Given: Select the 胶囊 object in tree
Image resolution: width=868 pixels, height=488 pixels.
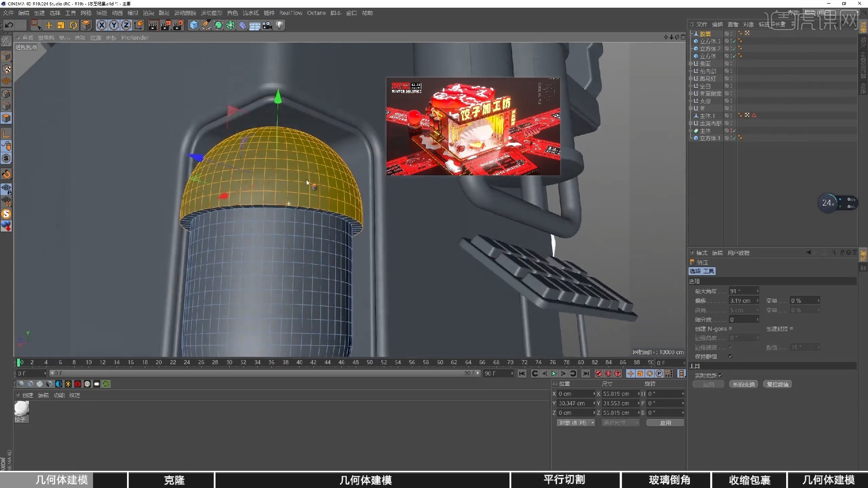Looking at the screenshot, I should click(x=705, y=34).
